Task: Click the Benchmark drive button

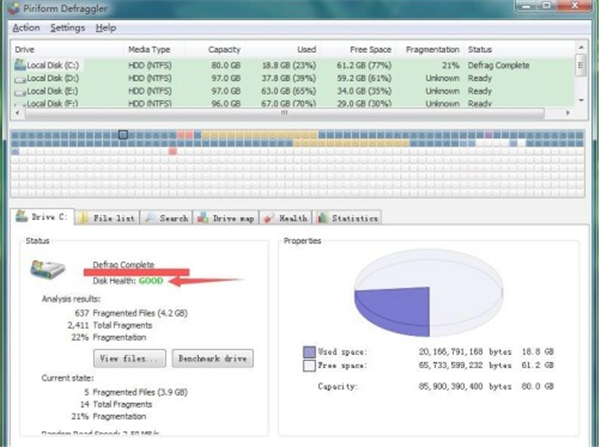Action: point(211,358)
